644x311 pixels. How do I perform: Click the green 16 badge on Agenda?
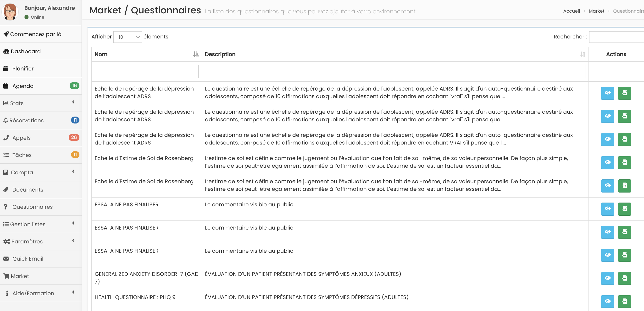74,86
